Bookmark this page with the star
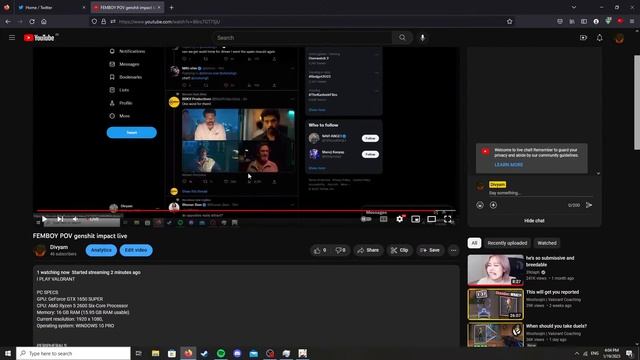 (509, 21)
